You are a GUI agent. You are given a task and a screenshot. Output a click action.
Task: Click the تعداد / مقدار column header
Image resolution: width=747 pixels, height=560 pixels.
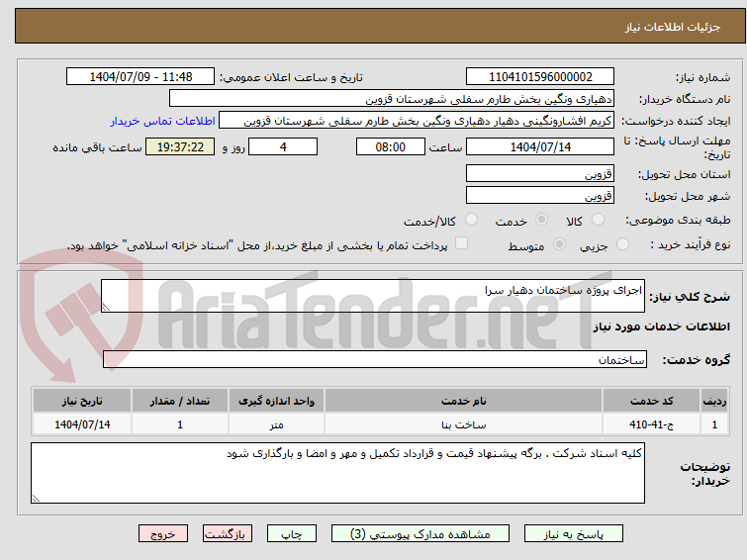(x=180, y=401)
